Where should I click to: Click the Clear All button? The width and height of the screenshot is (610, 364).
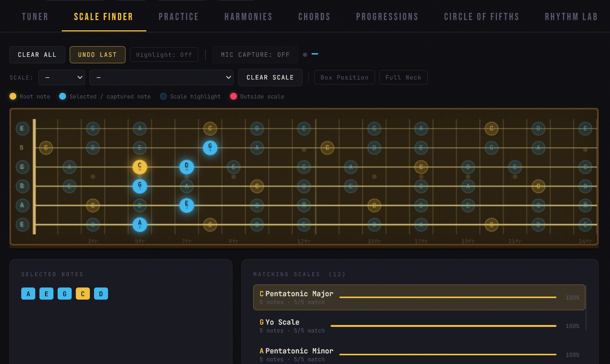(37, 55)
